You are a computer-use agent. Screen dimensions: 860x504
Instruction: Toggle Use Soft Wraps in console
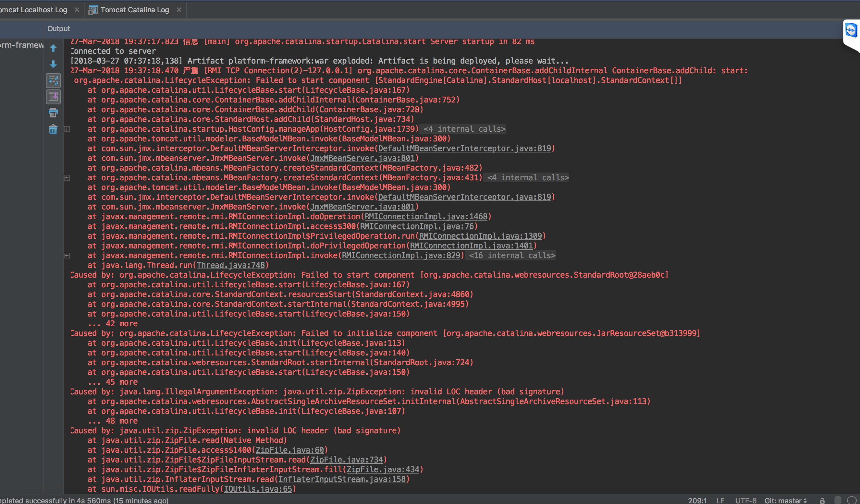coord(53,81)
